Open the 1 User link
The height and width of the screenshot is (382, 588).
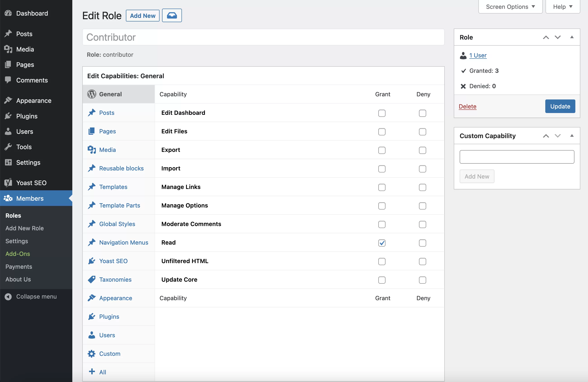478,55
